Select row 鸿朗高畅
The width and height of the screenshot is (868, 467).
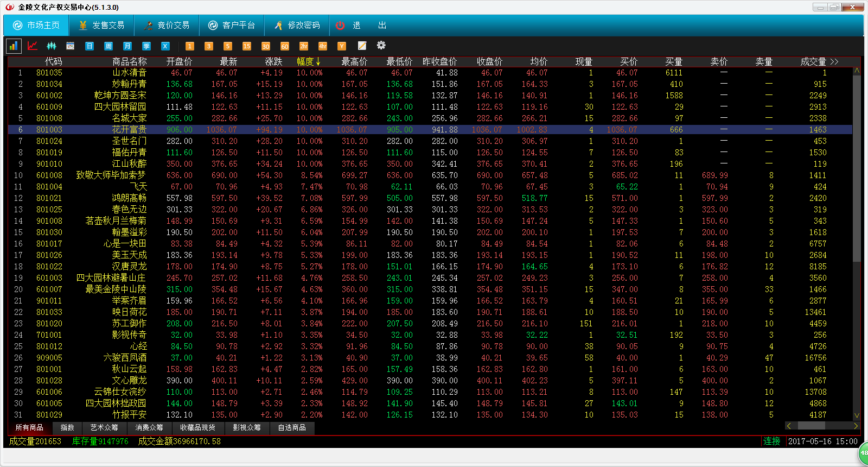pyautogui.click(x=430, y=198)
